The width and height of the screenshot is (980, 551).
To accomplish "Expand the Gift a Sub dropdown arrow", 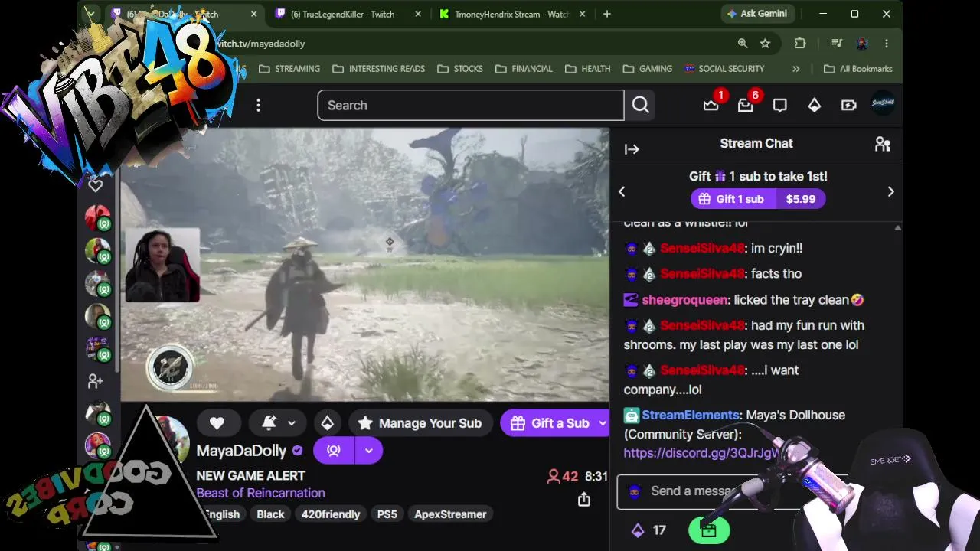I will point(603,423).
